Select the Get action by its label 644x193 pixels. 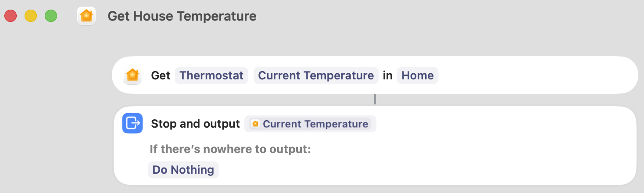click(x=161, y=75)
